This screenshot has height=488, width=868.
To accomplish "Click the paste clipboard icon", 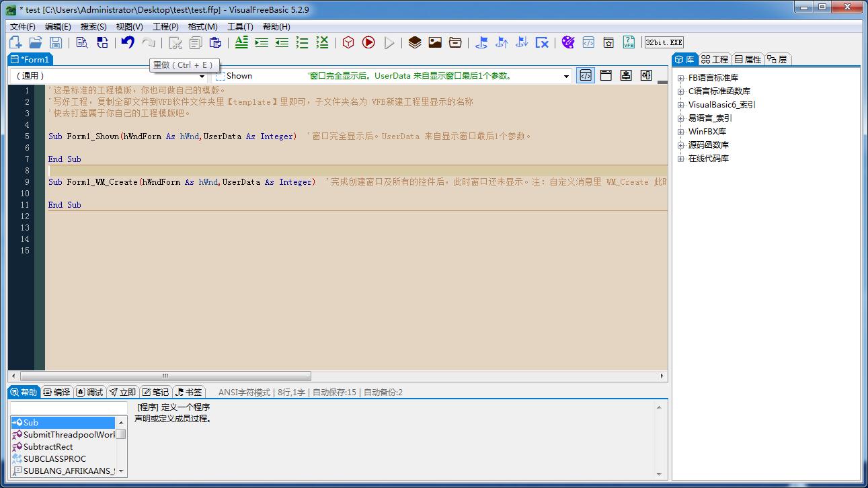I will click(x=214, y=42).
